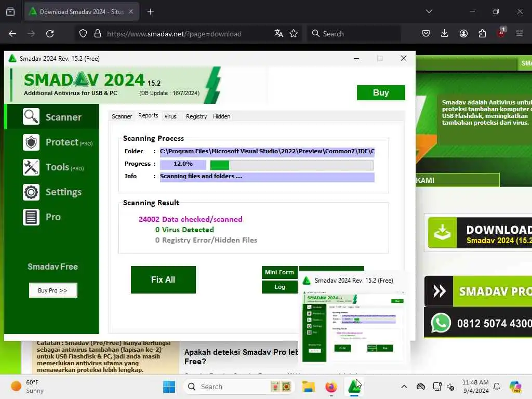
Task: Open the Scanner section in Smadav sidebar
Action: pyautogui.click(x=52, y=117)
